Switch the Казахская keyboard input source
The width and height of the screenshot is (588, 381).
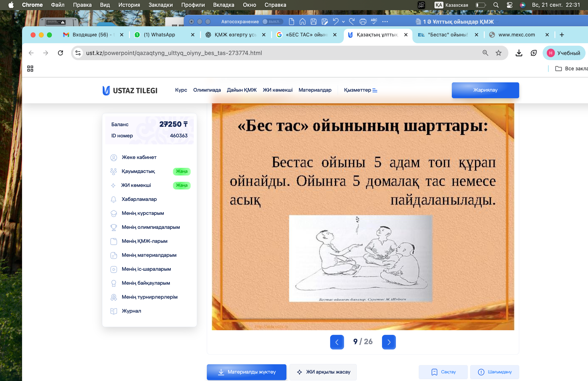[x=451, y=5]
